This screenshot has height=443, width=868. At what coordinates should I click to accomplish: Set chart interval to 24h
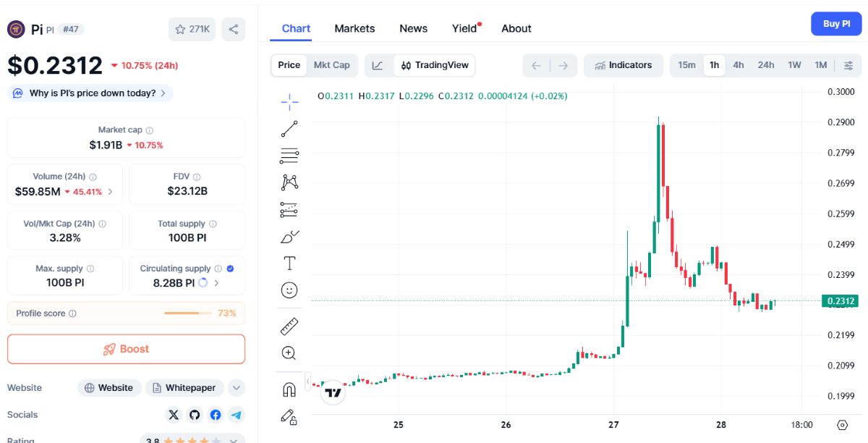766,65
